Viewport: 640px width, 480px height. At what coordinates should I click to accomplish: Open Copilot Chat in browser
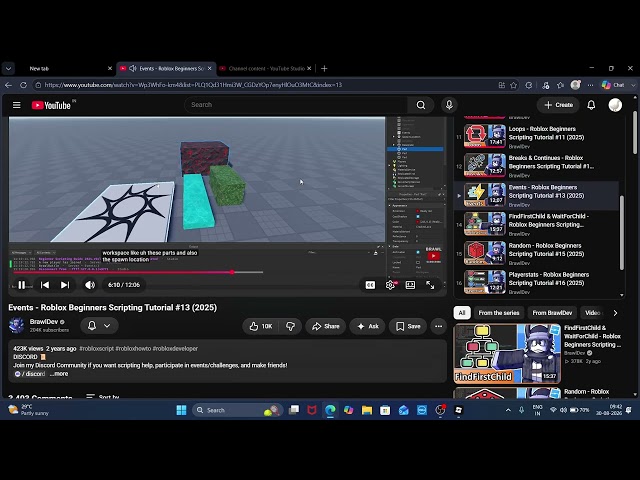[613, 85]
